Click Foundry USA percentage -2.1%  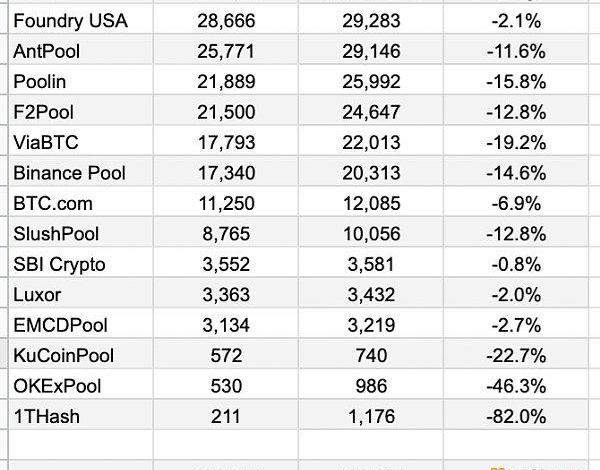[516, 20]
